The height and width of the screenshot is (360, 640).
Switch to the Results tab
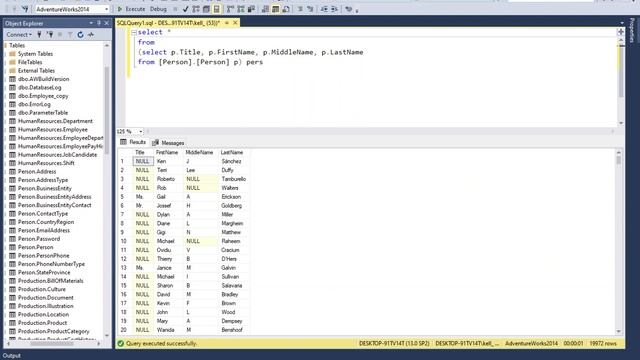pos(133,142)
